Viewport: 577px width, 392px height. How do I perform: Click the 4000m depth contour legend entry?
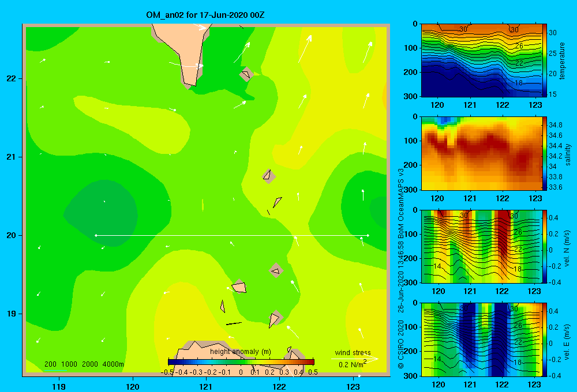point(113,364)
